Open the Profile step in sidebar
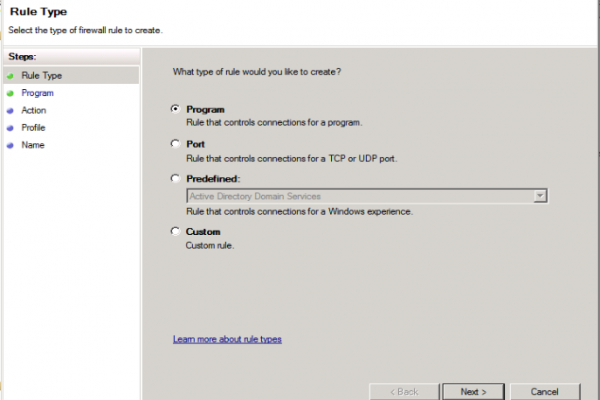Viewport: 600px width, 400px height. point(33,128)
